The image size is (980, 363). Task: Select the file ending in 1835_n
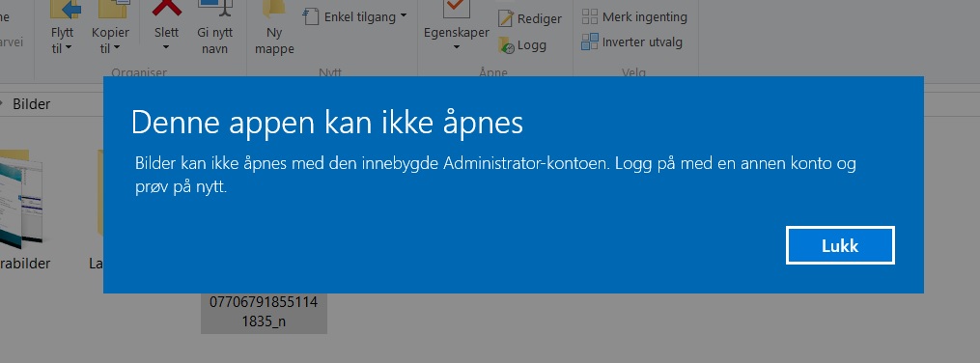click(x=264, y=313)
